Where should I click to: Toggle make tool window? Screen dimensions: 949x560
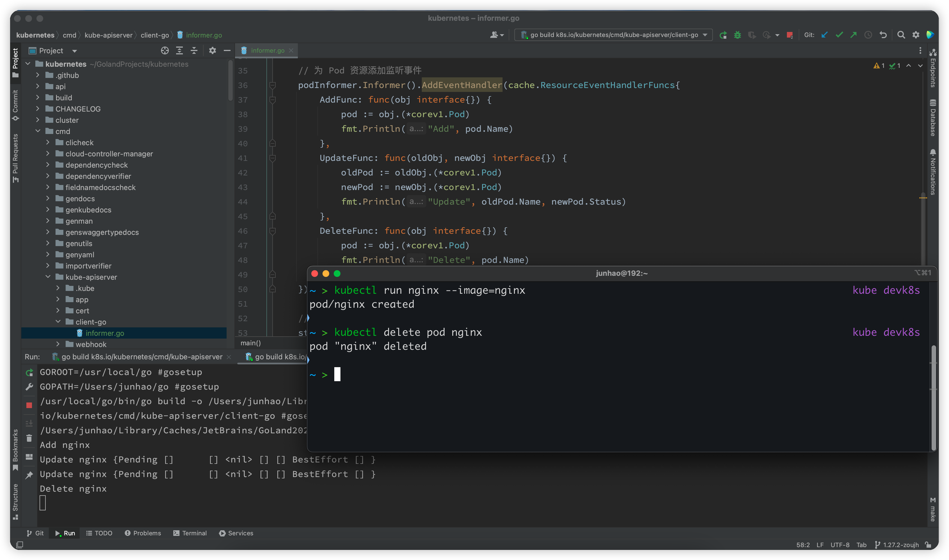pos(933,509)
